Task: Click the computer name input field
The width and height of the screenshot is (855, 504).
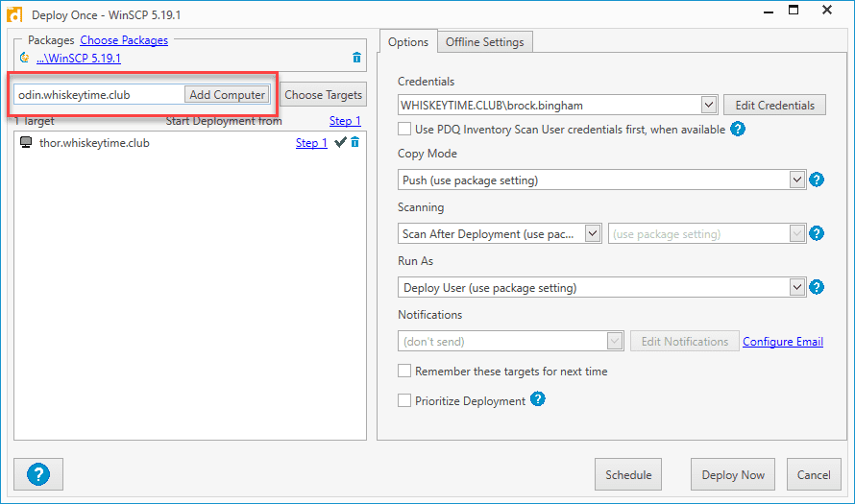Action: pyautogui.click(x=99, y=94)
